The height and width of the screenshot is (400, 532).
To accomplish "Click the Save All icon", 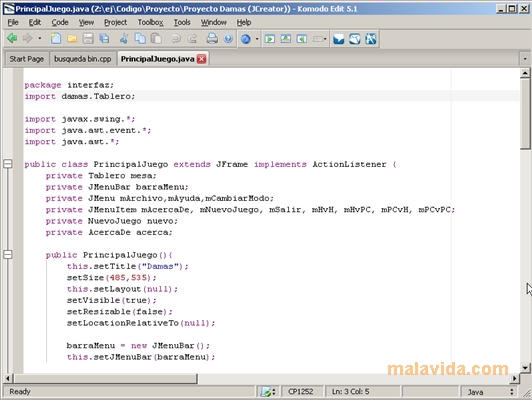I will tap(104, 38).
